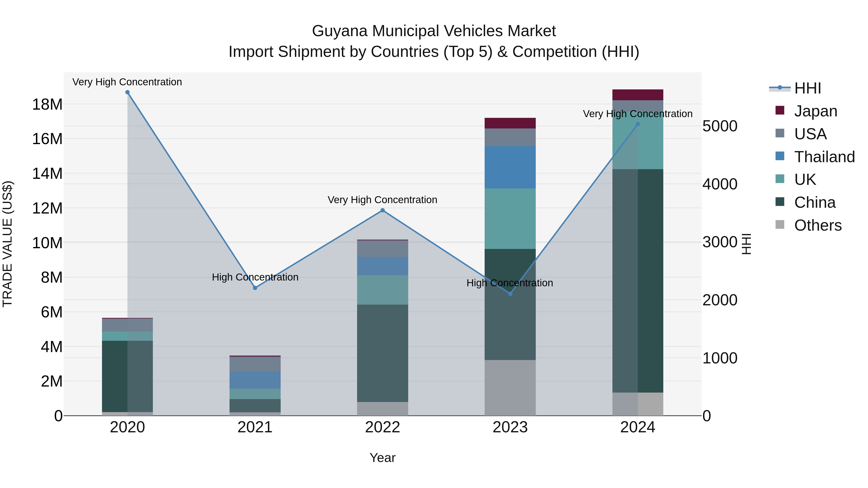Toggle the Japan series in the legend
This screenshot has height=488, width=868.
(806, 111)
